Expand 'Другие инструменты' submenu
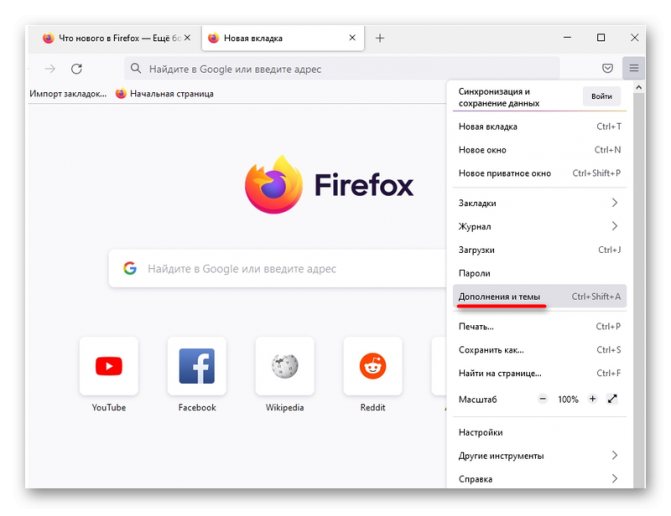 pos(539,456)
